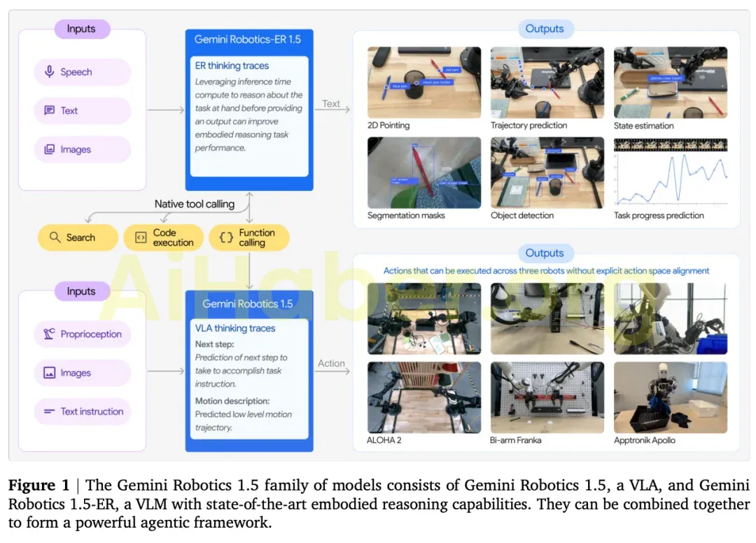Switch to the first Outputs tab

pyautogui.click(x=546, y=29)
